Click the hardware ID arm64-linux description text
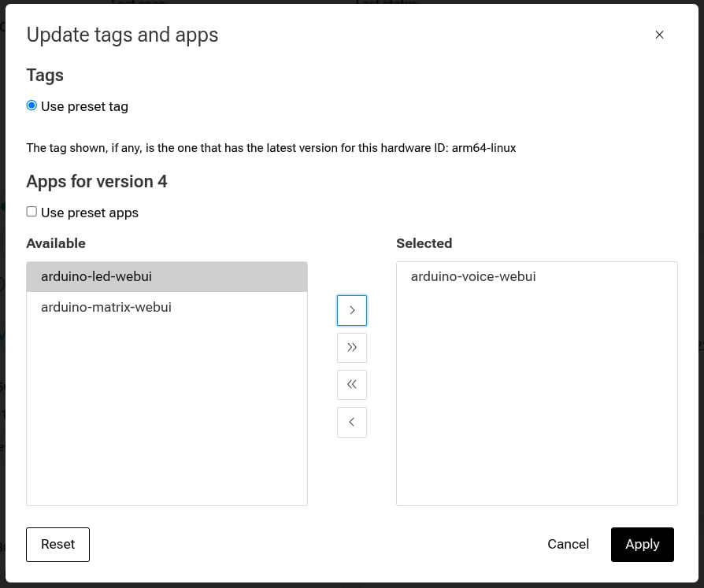 [x=271, y=148]
